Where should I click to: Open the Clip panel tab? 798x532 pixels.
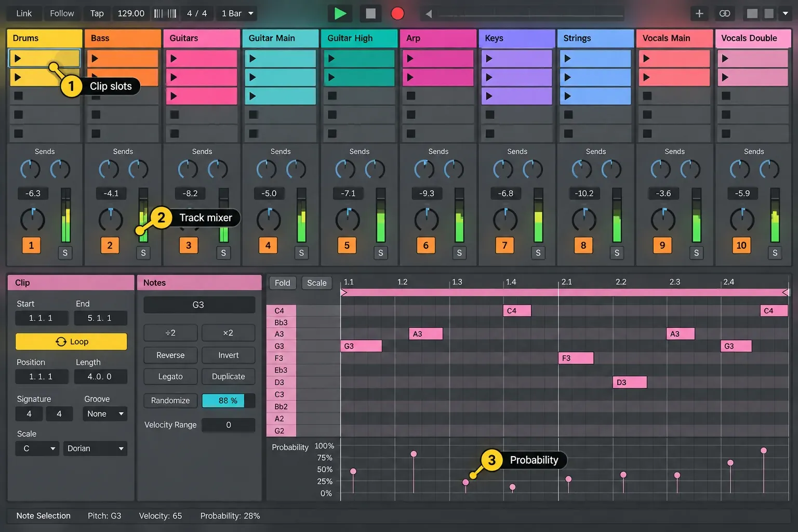pyautogui.click(x=71, y=283)
